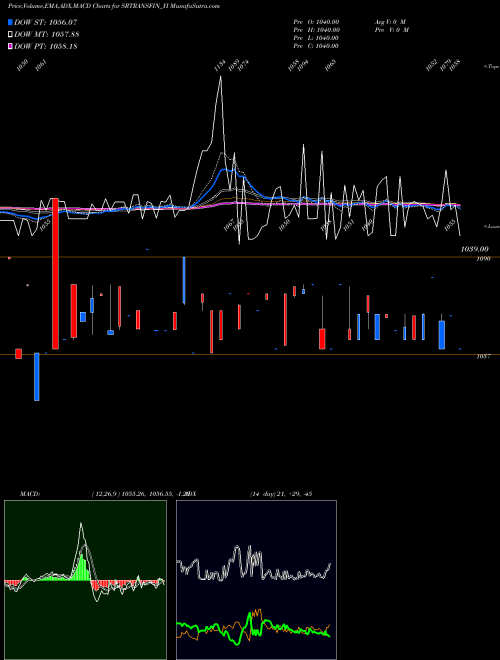Click the '(14 day) 21, +29, -45' ADX values
This screenshot has height=660, width=500.
tap(281, 494)
